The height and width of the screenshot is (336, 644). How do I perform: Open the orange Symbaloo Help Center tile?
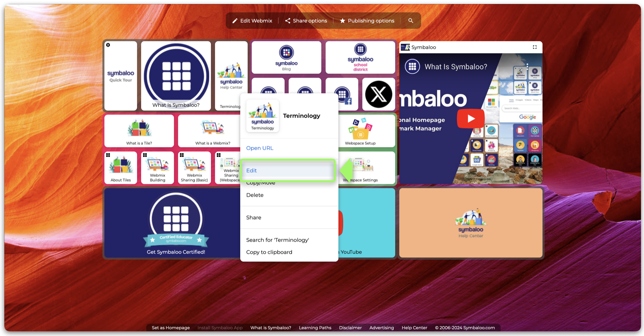[471, 223]
